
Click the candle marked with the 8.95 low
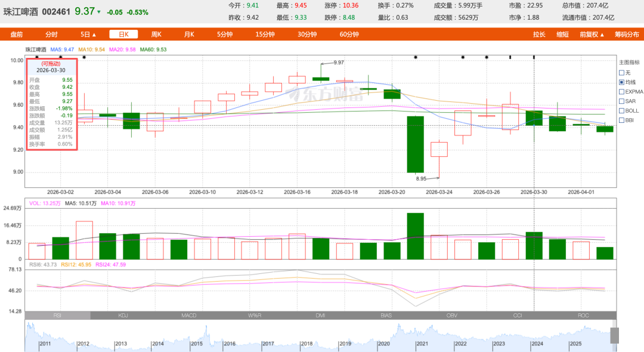pos(439,150)
